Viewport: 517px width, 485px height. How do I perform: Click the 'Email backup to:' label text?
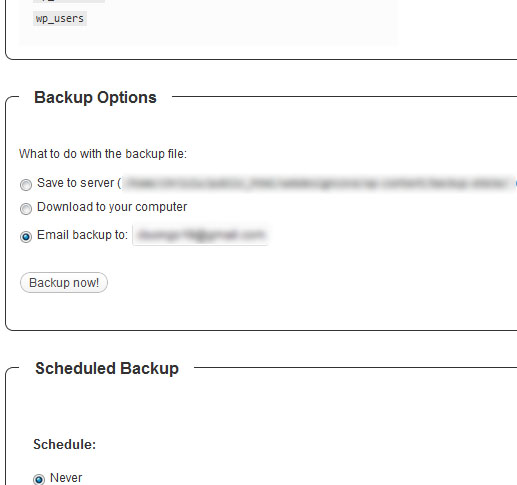point(82,235)
